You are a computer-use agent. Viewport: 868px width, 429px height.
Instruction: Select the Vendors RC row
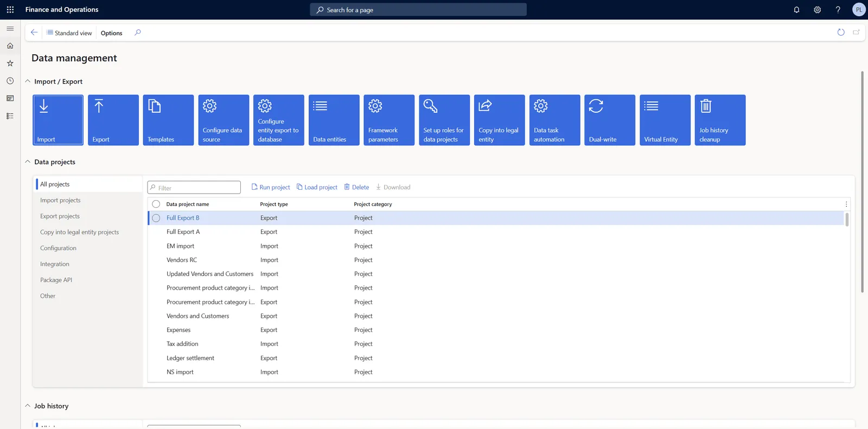point(496,260)
